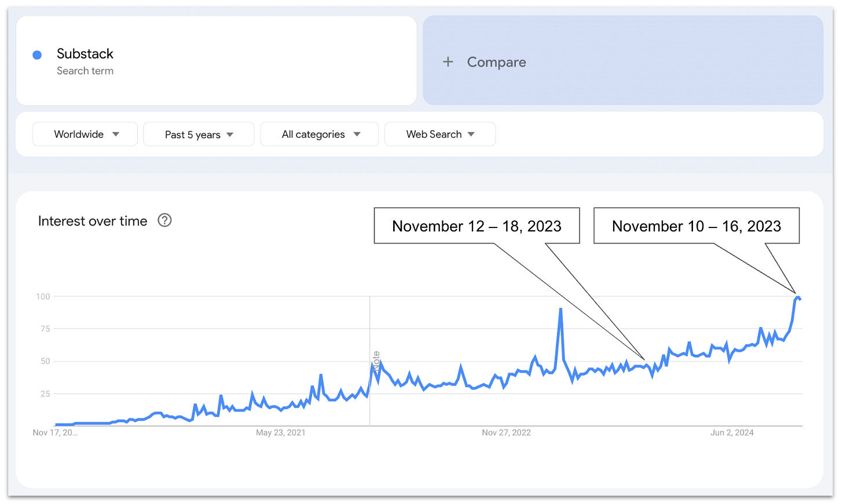843x504 pixels.
Task: Click the Substack search term field
Action: tap(85, 54)
